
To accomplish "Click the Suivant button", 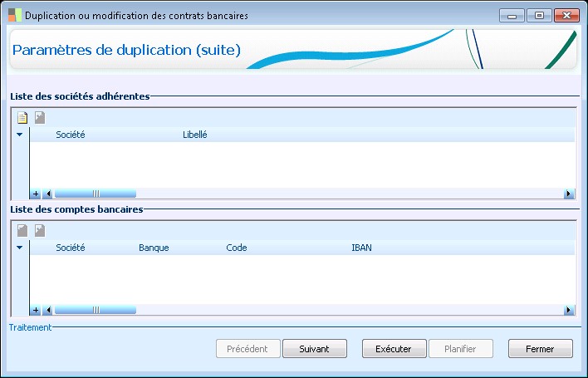I will pos(315,349).
